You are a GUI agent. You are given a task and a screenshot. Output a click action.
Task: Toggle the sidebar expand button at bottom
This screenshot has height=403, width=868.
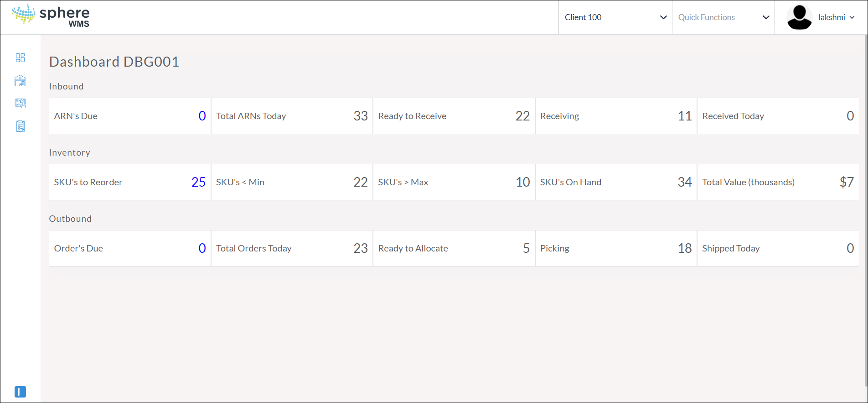coord(20,392)
